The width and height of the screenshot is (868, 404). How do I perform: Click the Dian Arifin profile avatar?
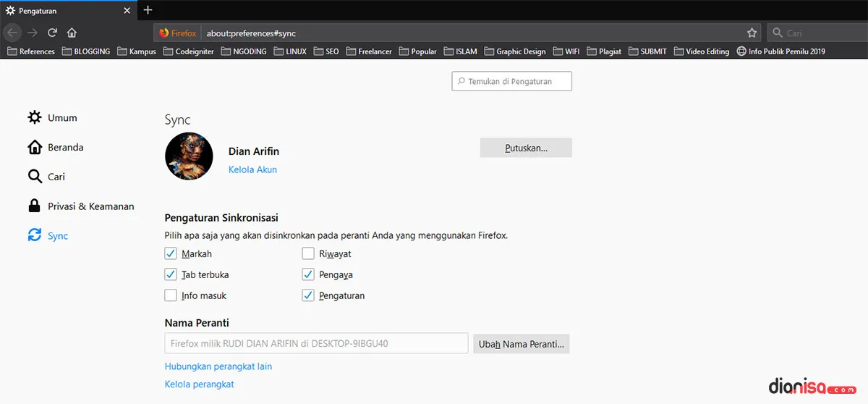point(189,156)
